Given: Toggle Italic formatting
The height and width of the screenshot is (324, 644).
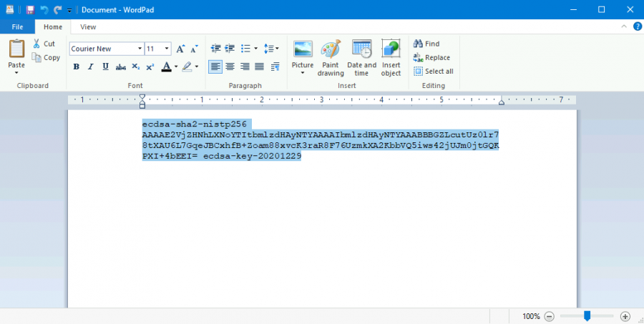Looking at the screenshot, I should click(91, 67).
